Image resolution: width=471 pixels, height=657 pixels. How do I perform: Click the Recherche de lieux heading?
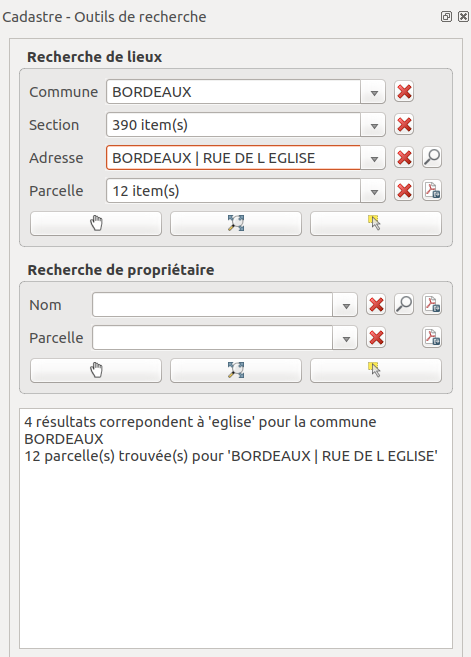(94, 57)
